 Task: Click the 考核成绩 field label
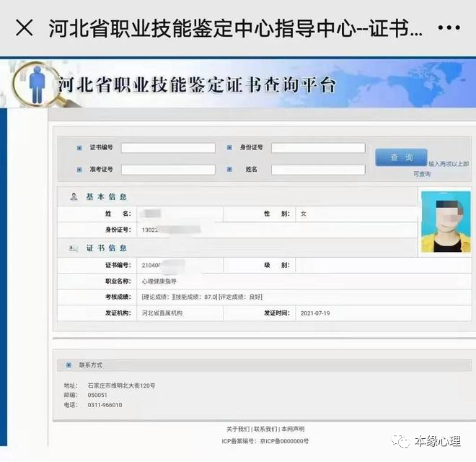[118, 297]
